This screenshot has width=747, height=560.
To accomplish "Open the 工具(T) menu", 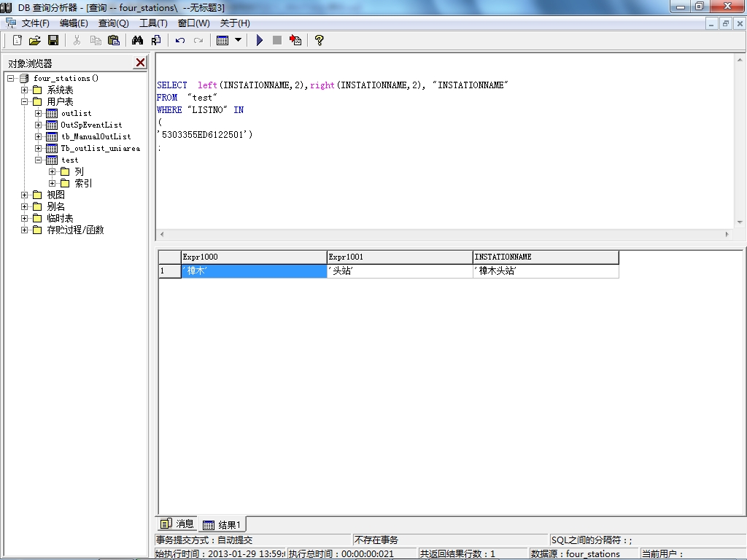I will tap(153, 23).
